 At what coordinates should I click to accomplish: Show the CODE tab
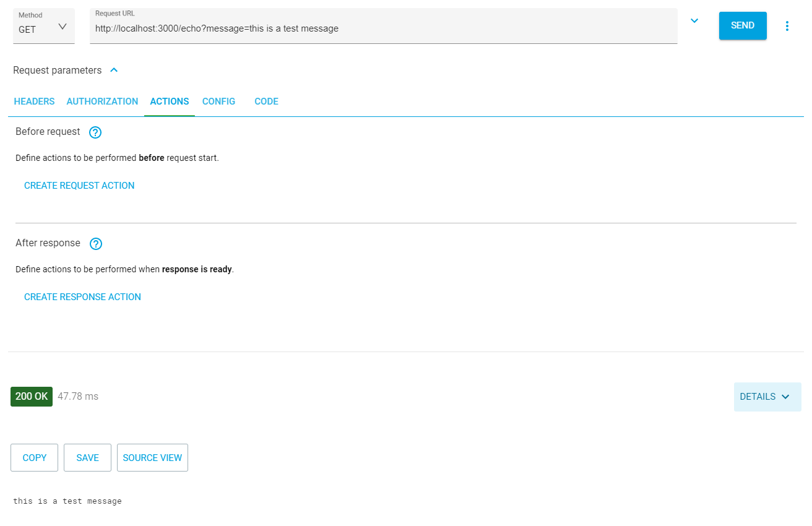coord(266,101)
